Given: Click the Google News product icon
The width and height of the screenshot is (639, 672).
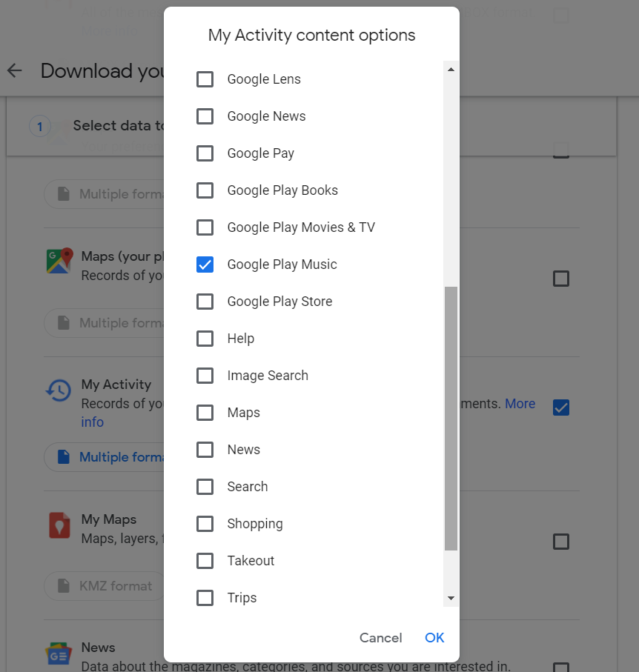Looking at the screenshot, I should pyautogui.click(x=59, y=655).
